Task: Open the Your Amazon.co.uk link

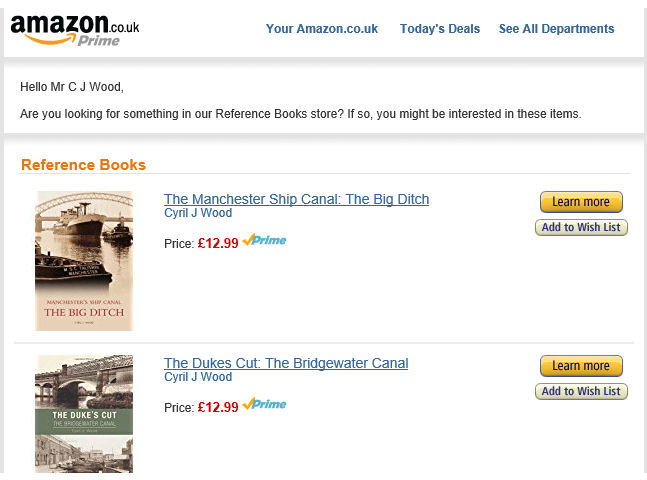Action: point(322,29)
